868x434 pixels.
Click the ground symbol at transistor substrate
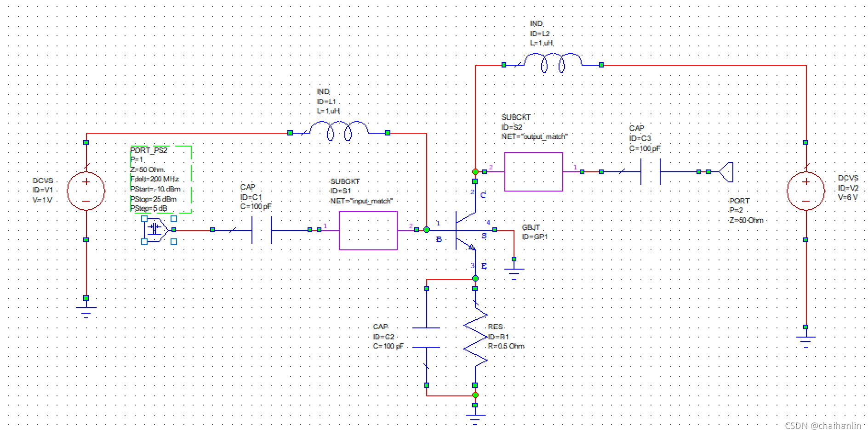(514, 274)
